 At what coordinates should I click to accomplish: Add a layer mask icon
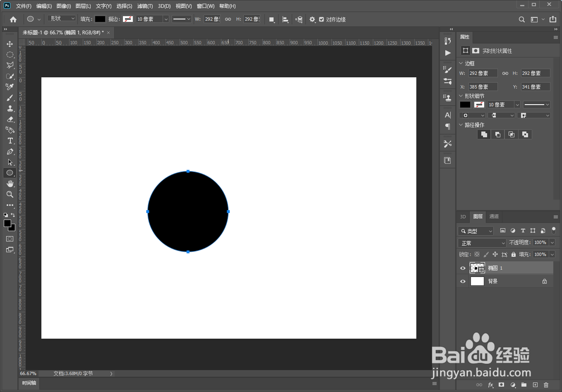click(502, 385)
